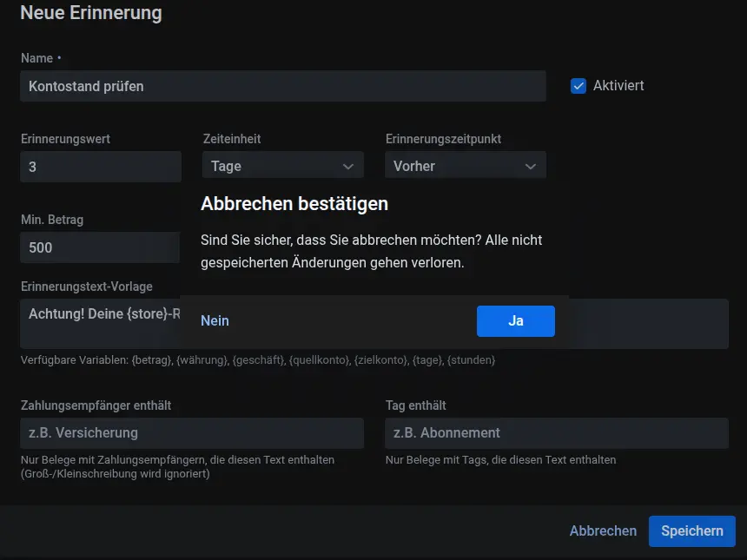
Task: Click the Abbrechen link at the bottom
Action: click(603, 530)
